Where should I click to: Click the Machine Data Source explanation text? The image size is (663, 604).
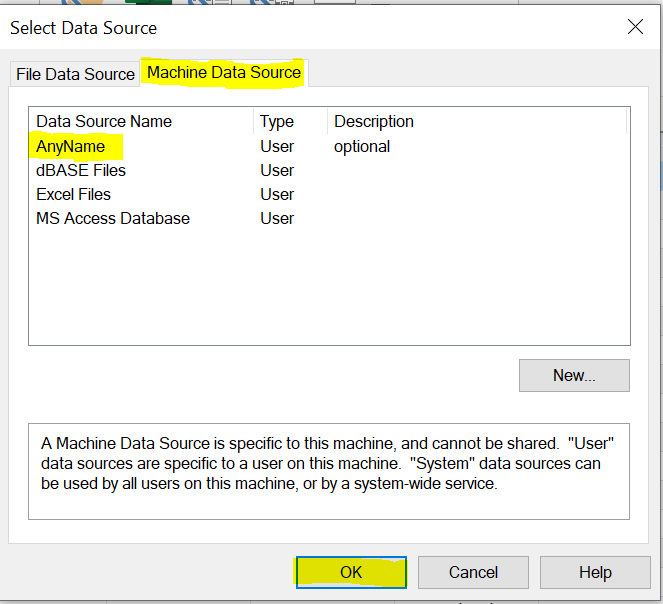pyautogui.click(x=328, y=464)
